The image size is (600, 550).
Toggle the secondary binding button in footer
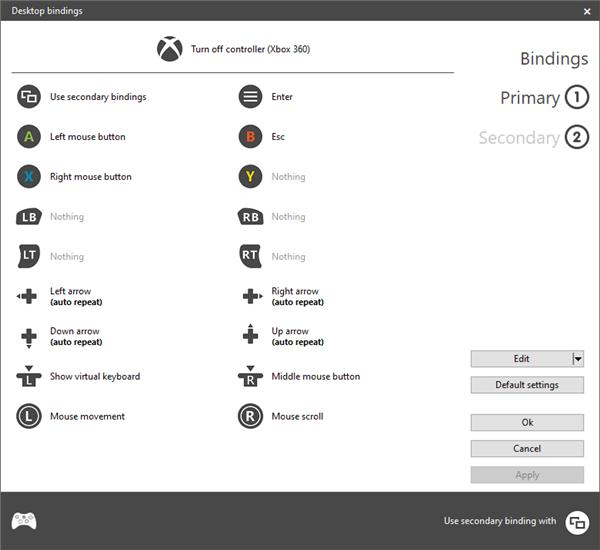577,522
